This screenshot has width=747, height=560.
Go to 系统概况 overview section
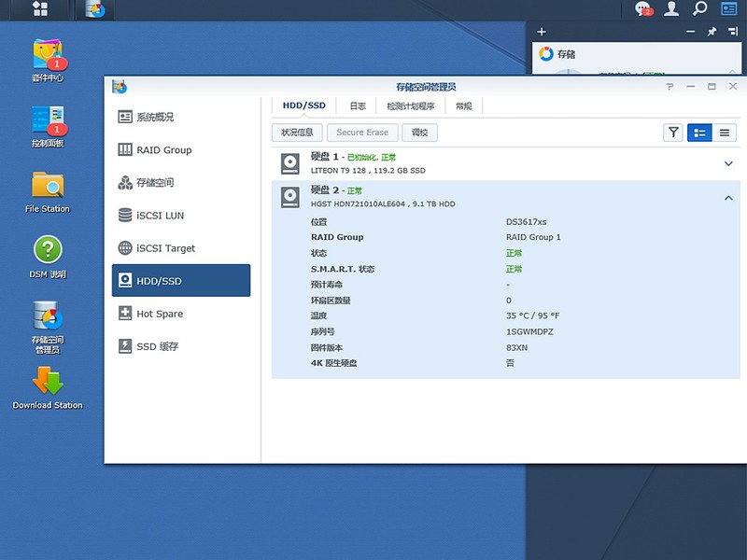click(181, 117)
